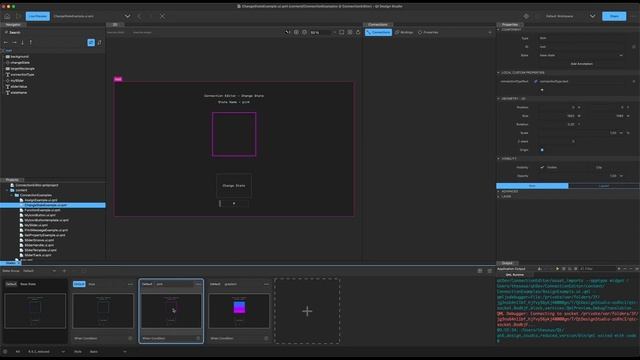
Task: Move item right arrow in Navigator
Action: pyautogui.click(x=14, y=42)
